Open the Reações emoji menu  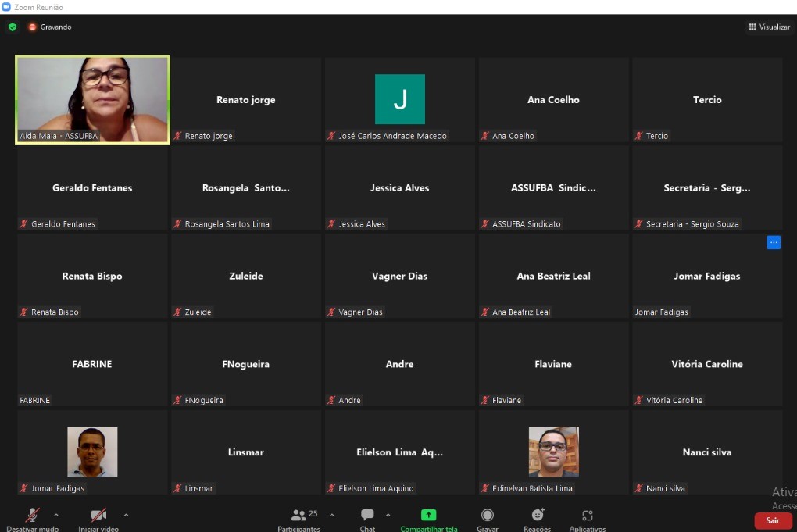pyautogui.click(x=538, y=515)
